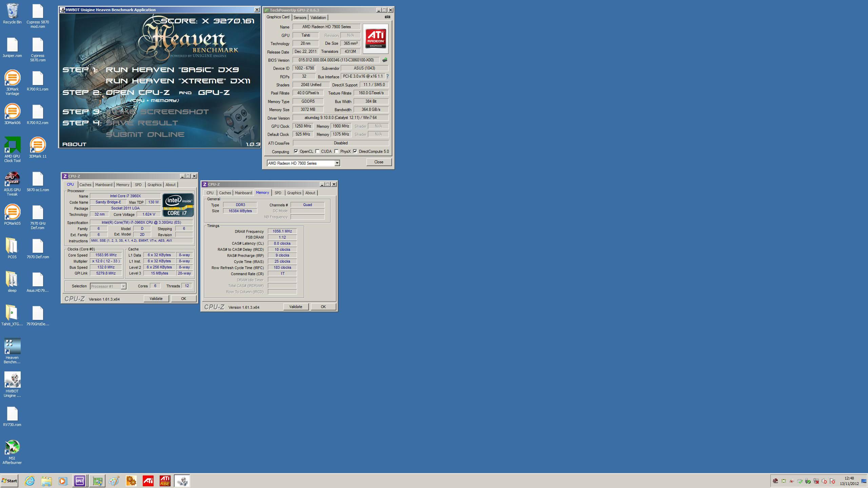Select the 7970 Def.rom file icon

click(x=38, y=248)
